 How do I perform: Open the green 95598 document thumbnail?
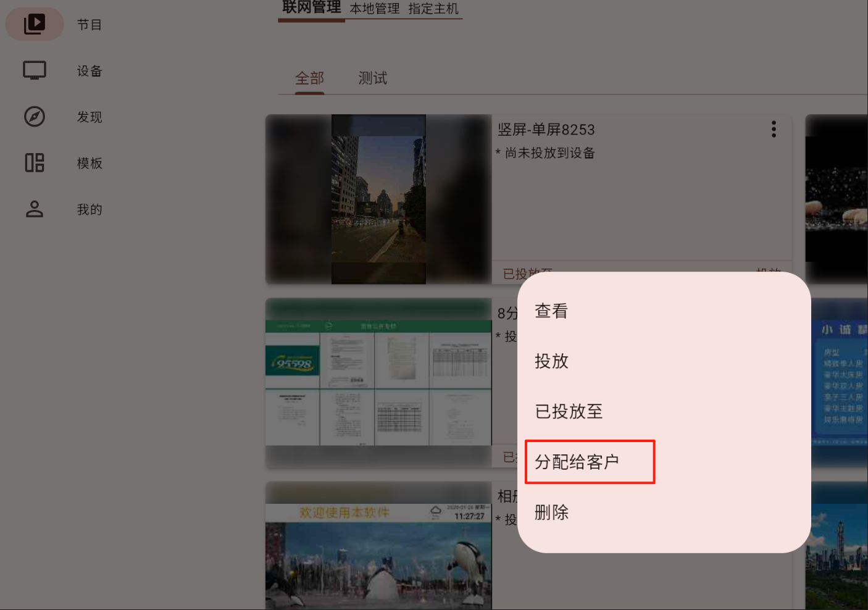click(x=378, y=383)
